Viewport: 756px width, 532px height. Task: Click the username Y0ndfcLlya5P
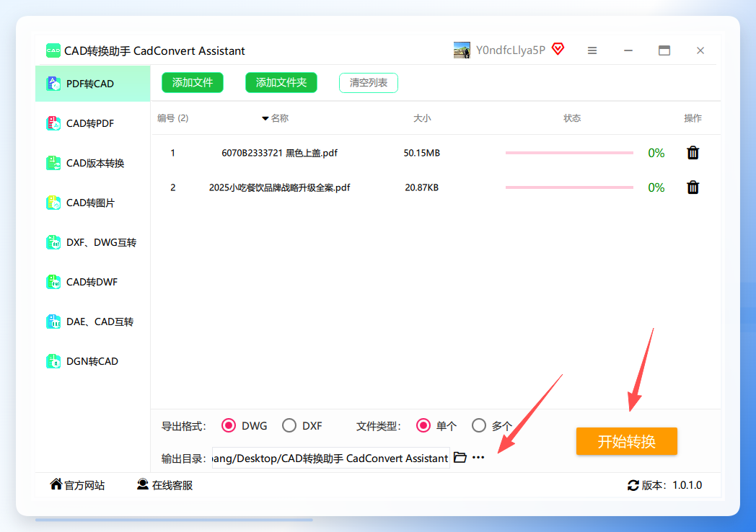510,50
